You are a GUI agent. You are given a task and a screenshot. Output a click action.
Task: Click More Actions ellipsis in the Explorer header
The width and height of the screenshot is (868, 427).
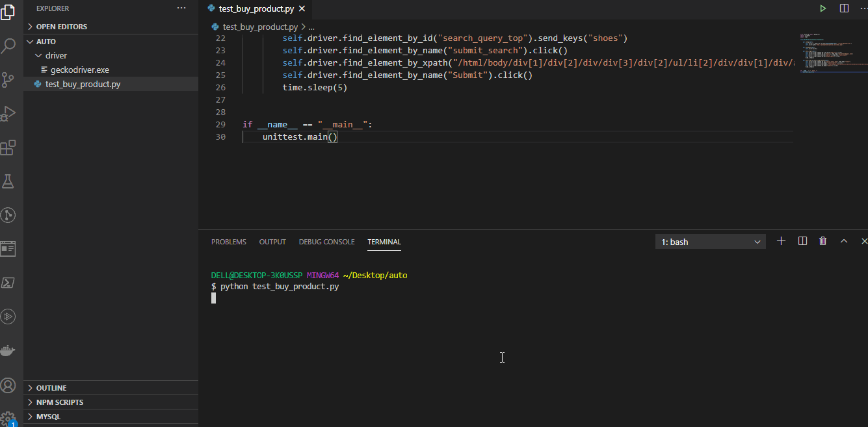[x=180, y=8]
